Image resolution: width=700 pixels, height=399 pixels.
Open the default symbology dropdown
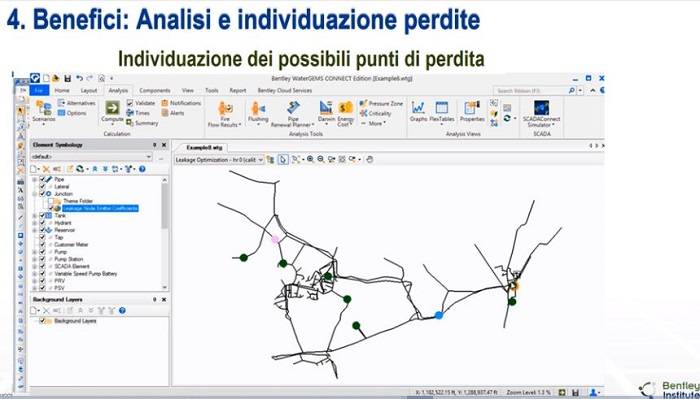92,157
